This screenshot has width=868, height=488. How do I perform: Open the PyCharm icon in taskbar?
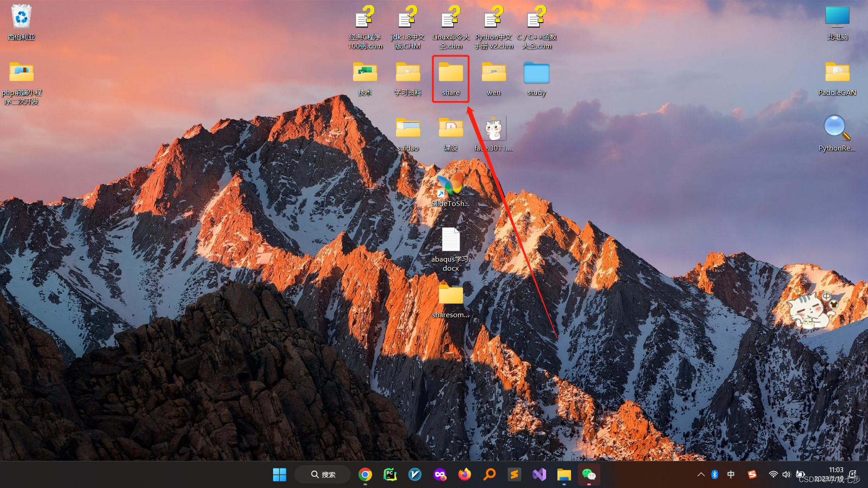click(x=390, y=474)
